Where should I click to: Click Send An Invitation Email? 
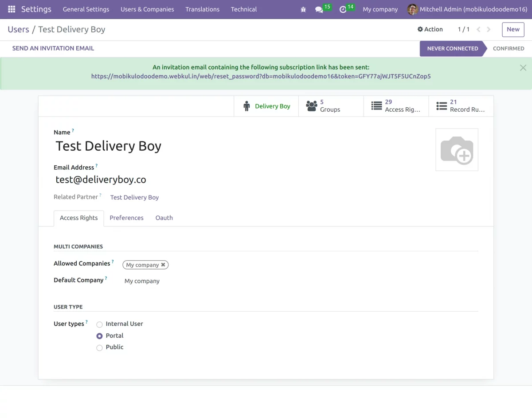pos(53,48)
